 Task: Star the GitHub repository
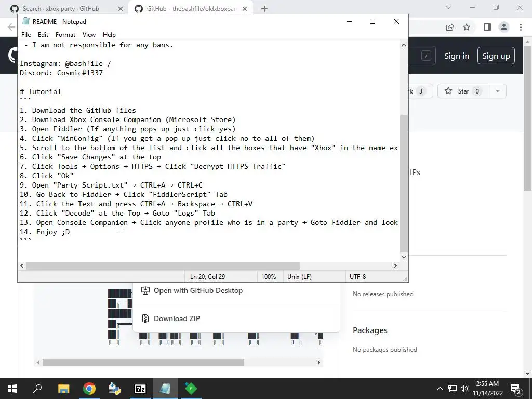pos(463,91)
